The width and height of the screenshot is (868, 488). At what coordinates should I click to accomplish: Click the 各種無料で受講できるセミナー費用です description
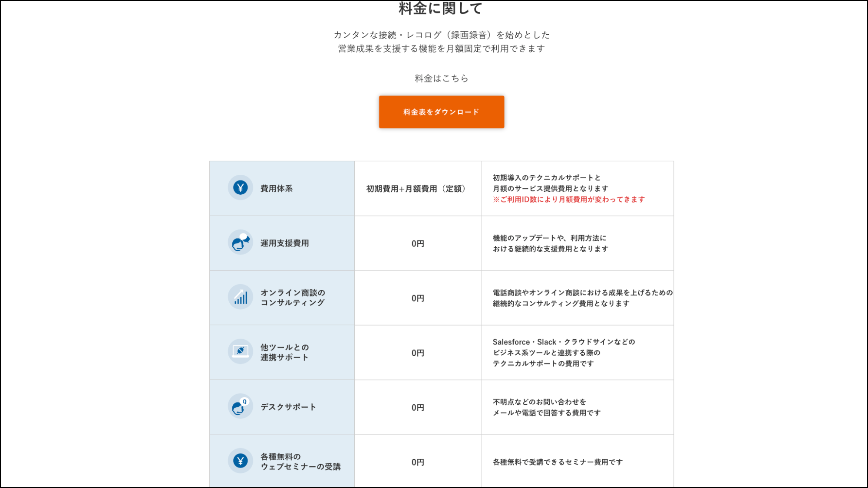pos(557,461)
